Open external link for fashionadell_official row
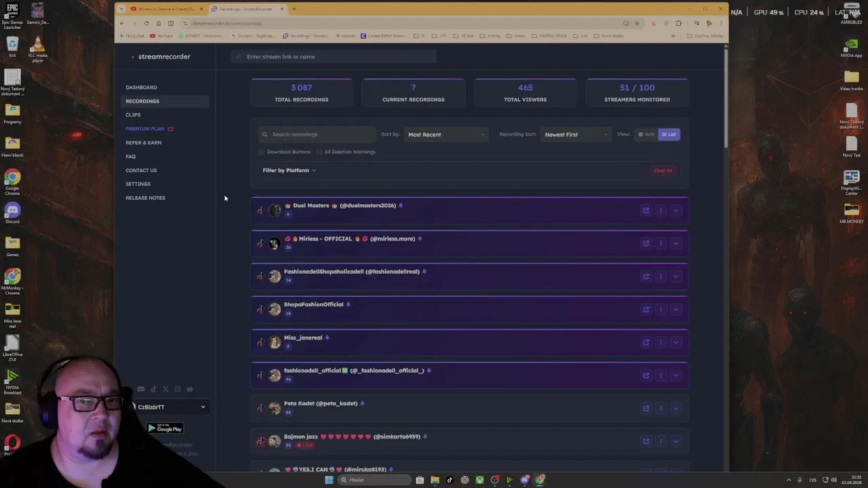Image resolution: width=868 pixels, height=488 pixels. (x=646, y=375)
